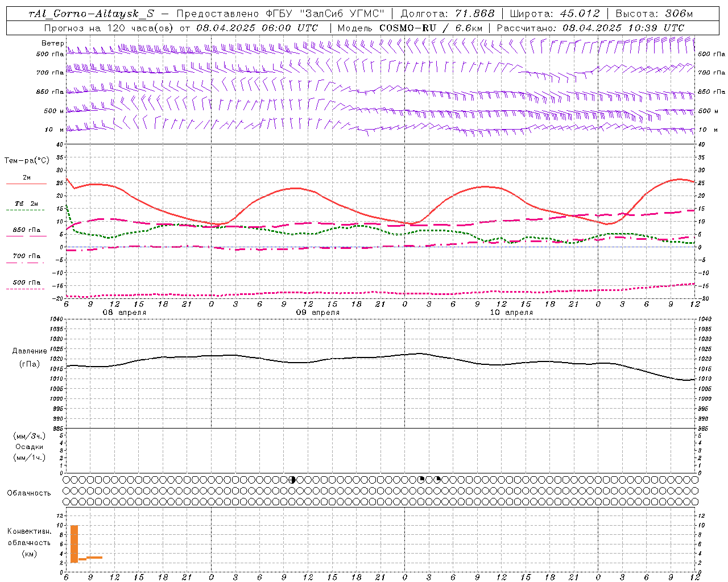Click the Осадки precipitation label

pyautogui.click(x=30, y=447)
